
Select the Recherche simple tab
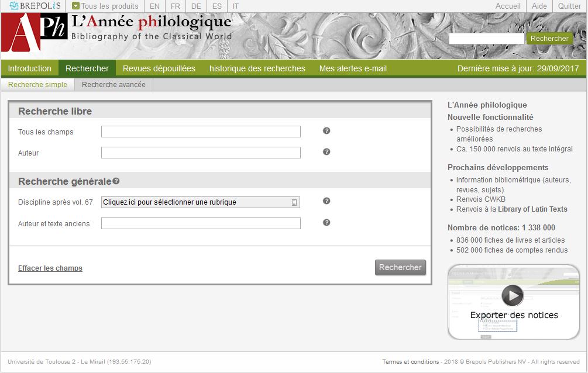pos(37,85)
